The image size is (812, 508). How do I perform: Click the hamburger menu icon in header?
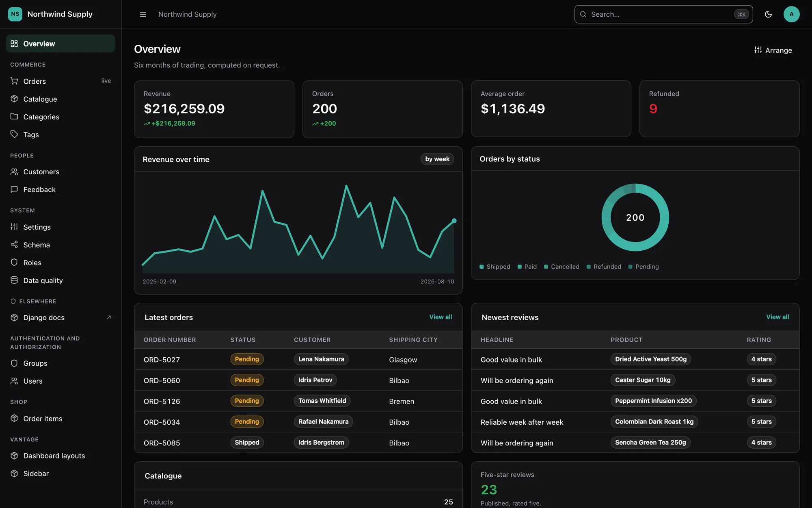143,14
